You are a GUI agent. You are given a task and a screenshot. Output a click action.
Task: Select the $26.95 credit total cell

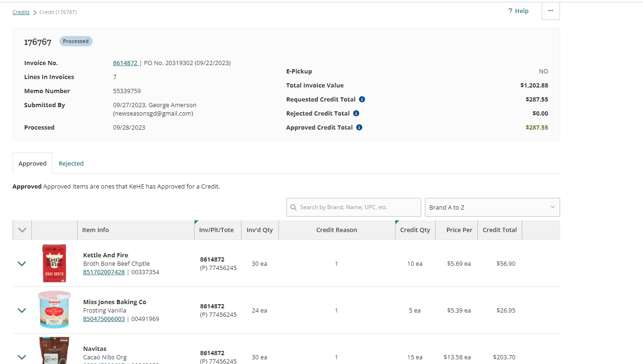(x=506, y=310)
